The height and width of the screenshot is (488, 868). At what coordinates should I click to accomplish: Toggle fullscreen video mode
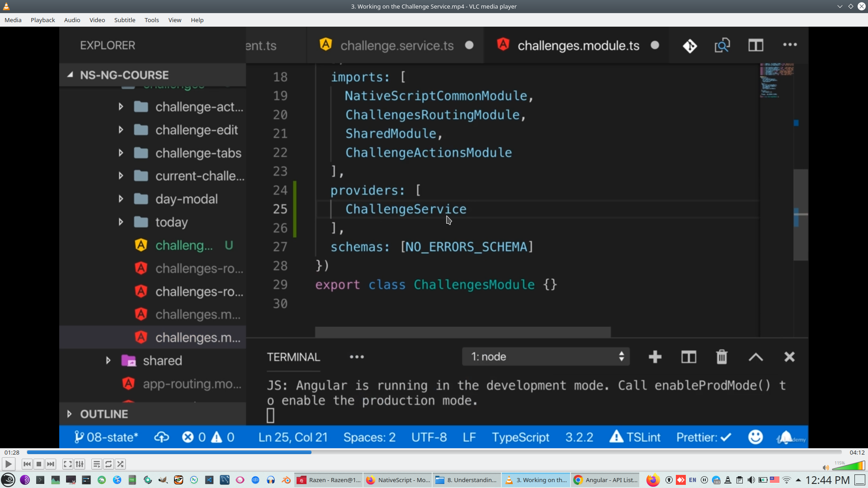tap(67, 464)
